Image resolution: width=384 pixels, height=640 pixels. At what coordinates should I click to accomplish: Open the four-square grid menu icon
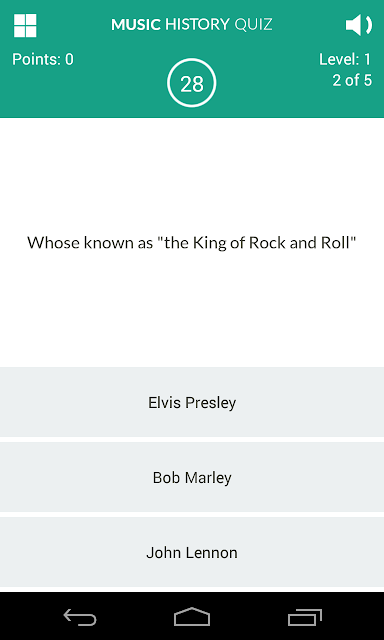pos(25,26)
